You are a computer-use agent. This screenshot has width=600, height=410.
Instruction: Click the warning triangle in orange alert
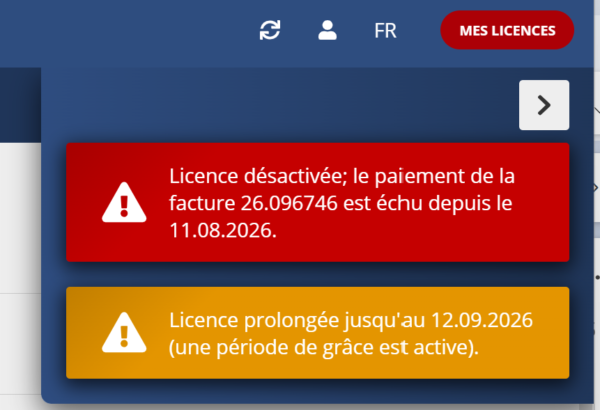tap(124, 332)
